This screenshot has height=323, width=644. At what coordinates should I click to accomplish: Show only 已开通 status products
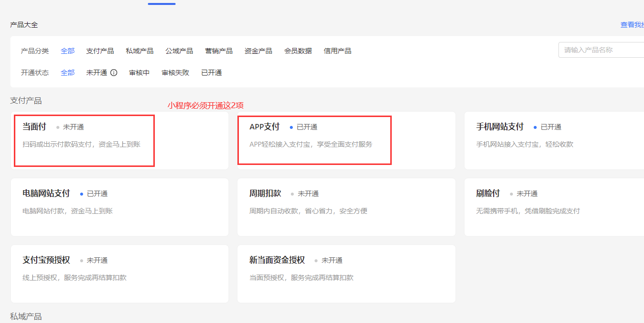[211, 73]
